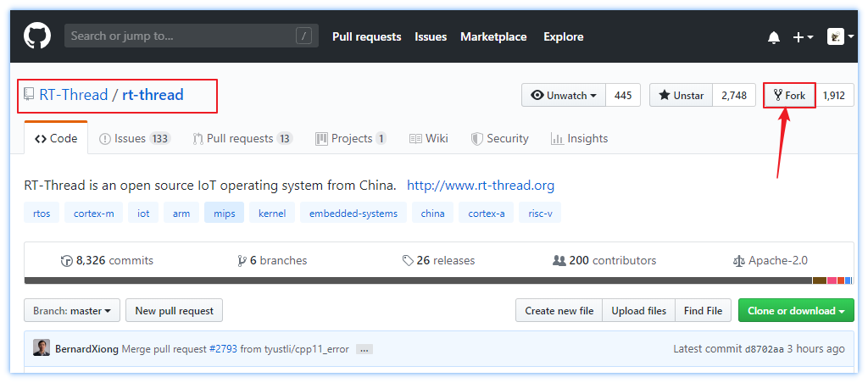Open the notifications bell icon
The image size is (868, 383).
click(773, 37)
